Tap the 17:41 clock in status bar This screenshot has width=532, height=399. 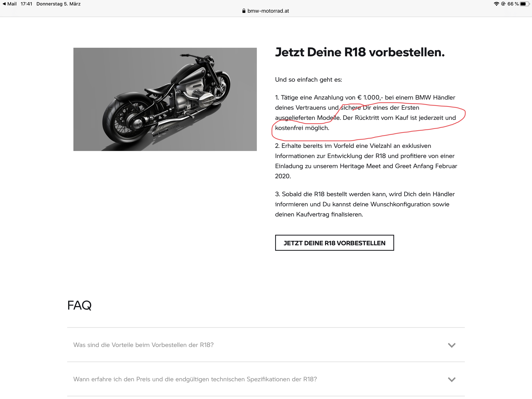point(26,4)
